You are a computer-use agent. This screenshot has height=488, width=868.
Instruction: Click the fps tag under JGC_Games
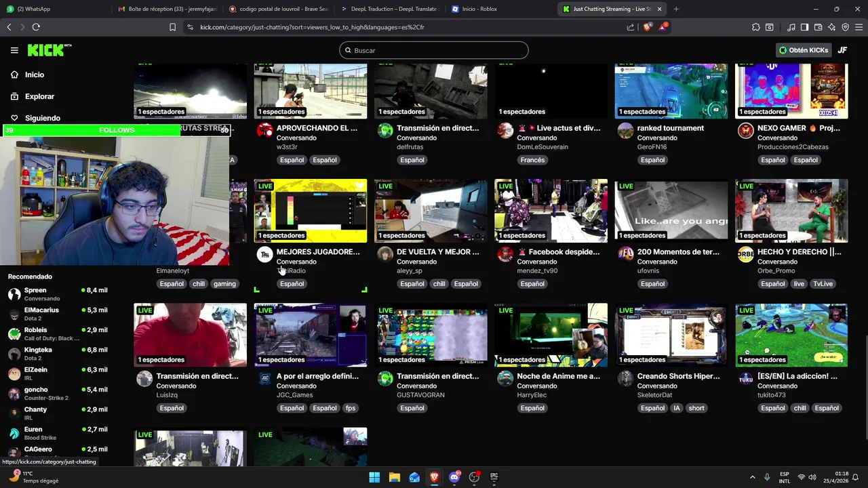(x=351, y=408)
